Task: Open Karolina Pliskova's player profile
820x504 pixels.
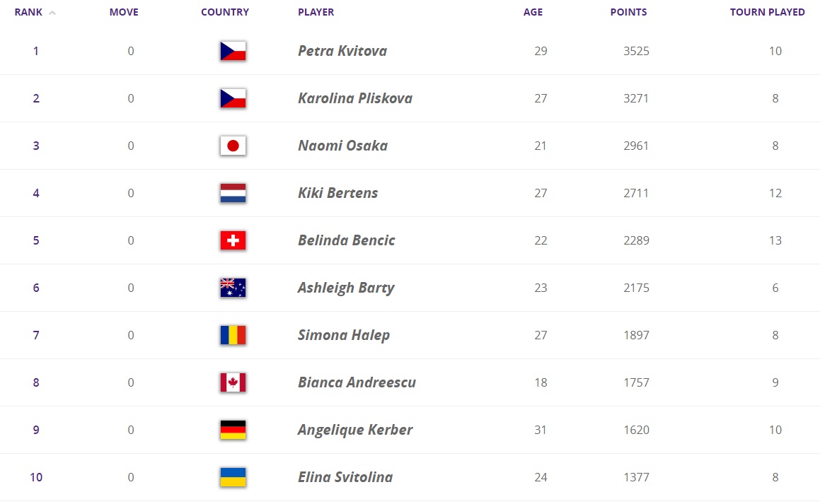Action: click(x=354, y=98)
